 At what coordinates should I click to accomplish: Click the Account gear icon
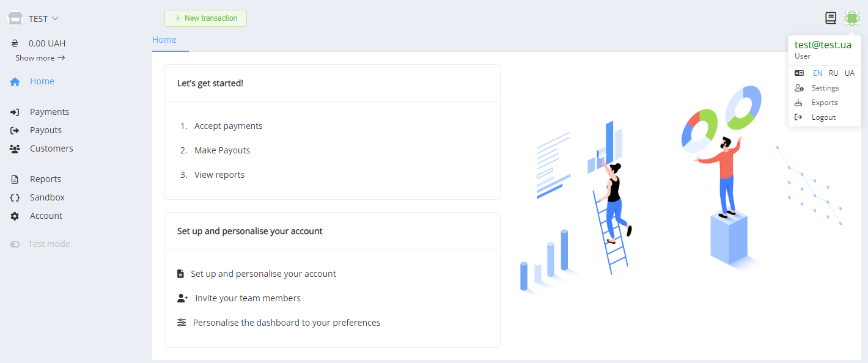(15, 216)
